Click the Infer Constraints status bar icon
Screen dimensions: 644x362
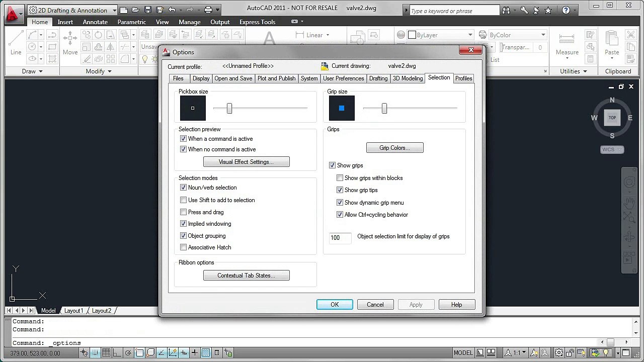pyautogui.click(x=84, y=353)
